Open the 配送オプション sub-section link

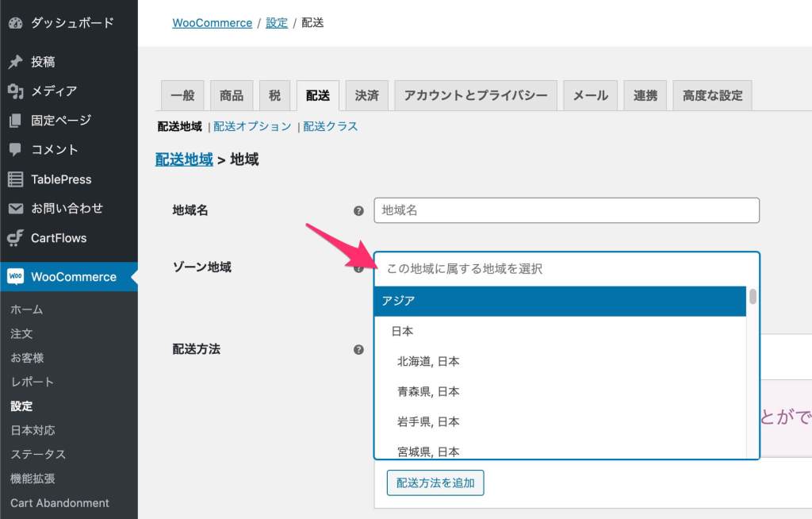pos(252,126)
